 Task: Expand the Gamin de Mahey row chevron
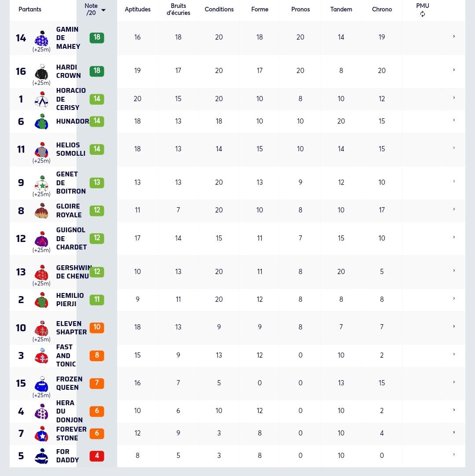(x=454, y=37)
